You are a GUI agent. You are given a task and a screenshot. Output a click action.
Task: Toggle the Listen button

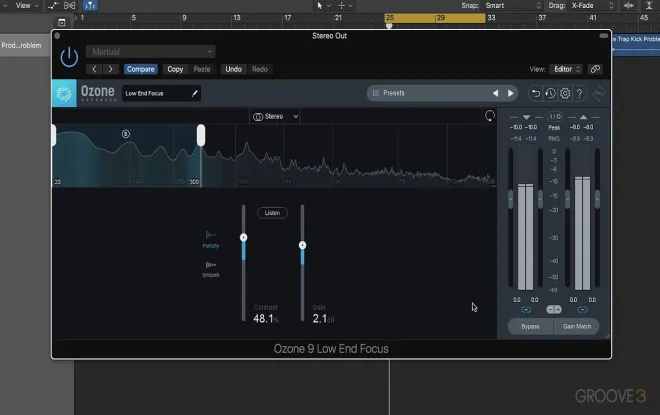click(x=272, y=213)
